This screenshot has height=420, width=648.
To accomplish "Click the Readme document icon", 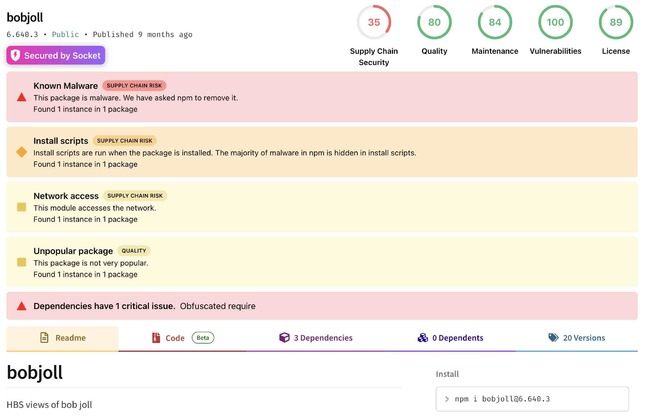I will pos(44,338).
